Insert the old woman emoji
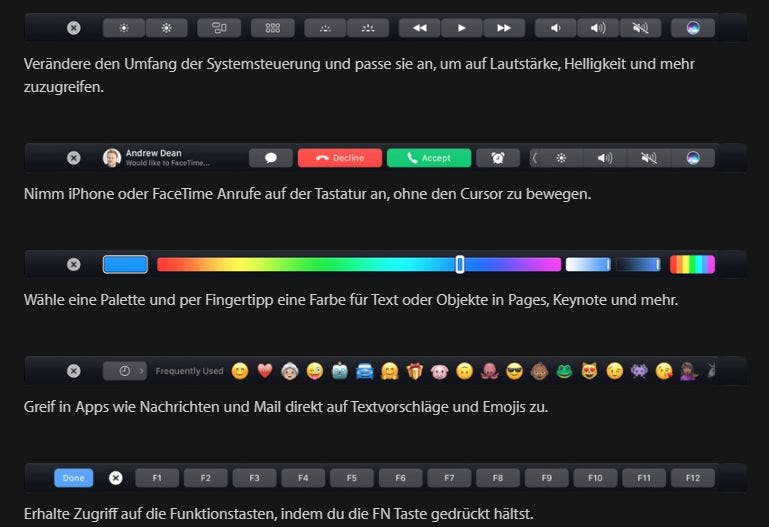Screen dimensions: 769x527 (290, 372)
